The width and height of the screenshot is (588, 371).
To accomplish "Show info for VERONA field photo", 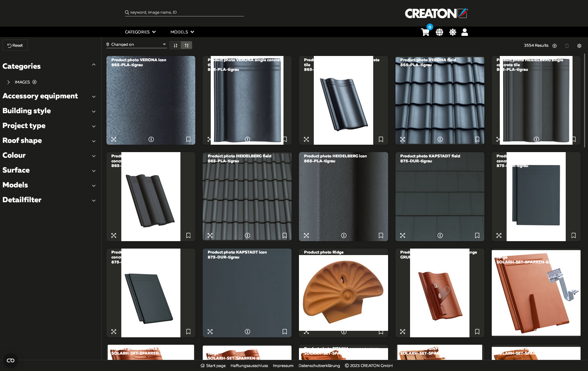I will click(x=440, y=139).
